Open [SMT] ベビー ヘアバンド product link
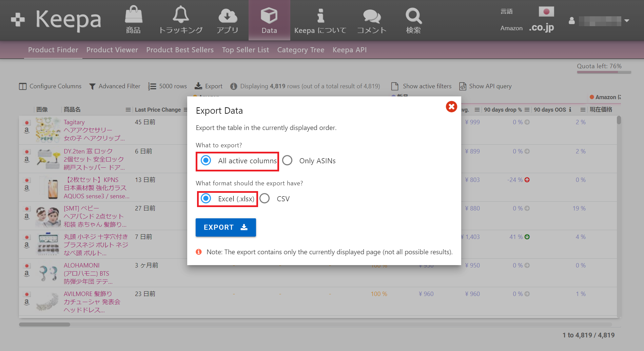The height and width of the screenshot is (351, 644). (x=95, y=216)
